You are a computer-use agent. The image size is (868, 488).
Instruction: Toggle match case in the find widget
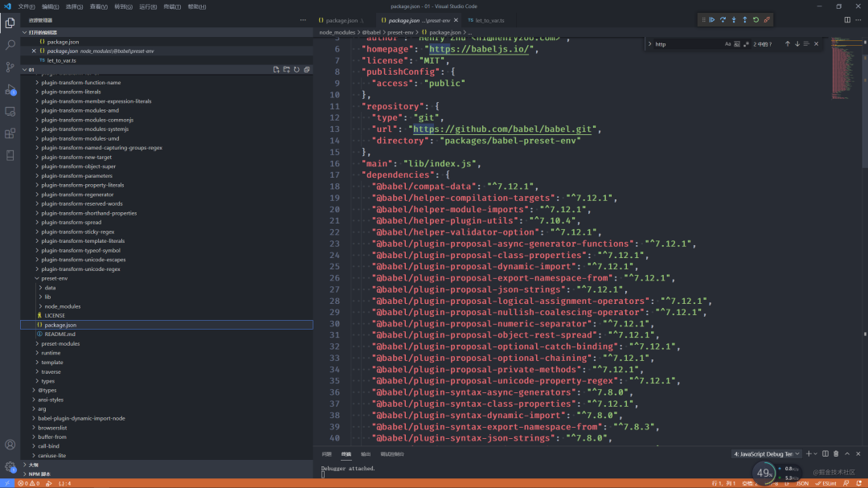[728, 43]
